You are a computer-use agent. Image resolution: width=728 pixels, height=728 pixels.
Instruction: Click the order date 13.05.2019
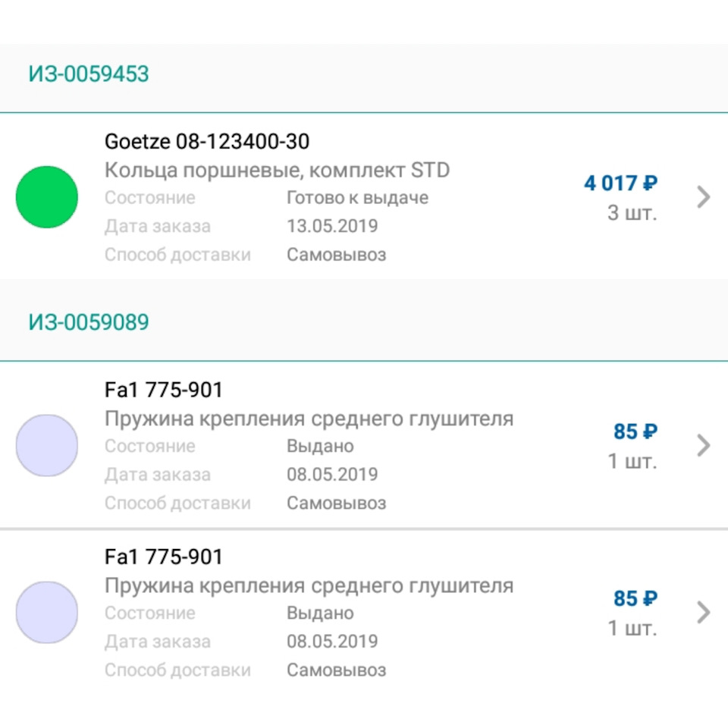tap(332, 226)
